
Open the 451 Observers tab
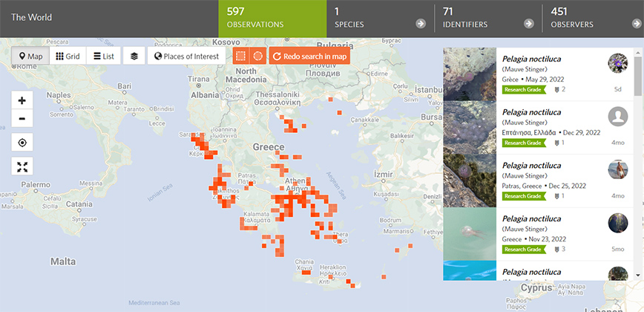tap(591, 18)
